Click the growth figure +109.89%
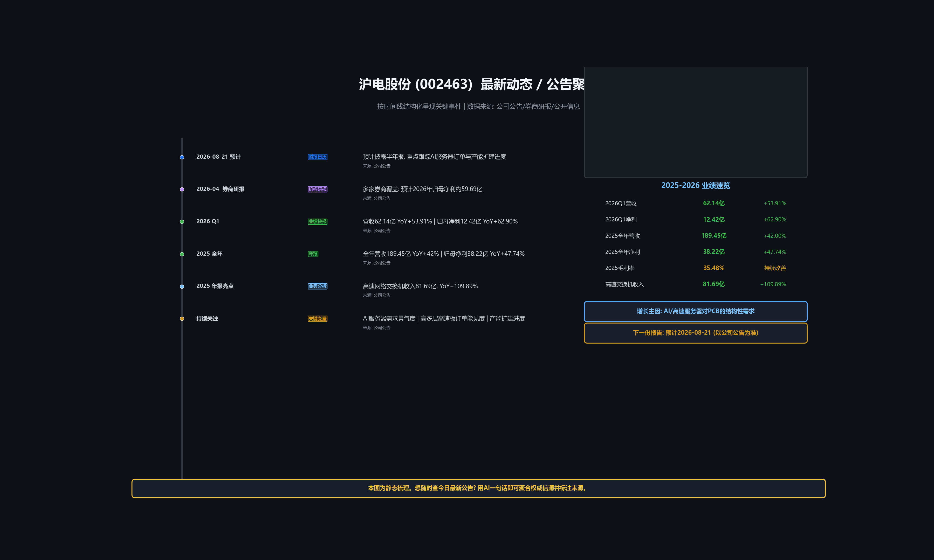The width and height of the screenshot is (934, 560). click(773, 284)
